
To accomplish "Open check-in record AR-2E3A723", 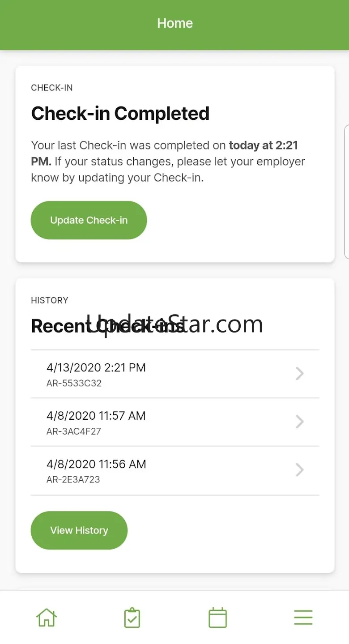I will (x=73, y=480).
